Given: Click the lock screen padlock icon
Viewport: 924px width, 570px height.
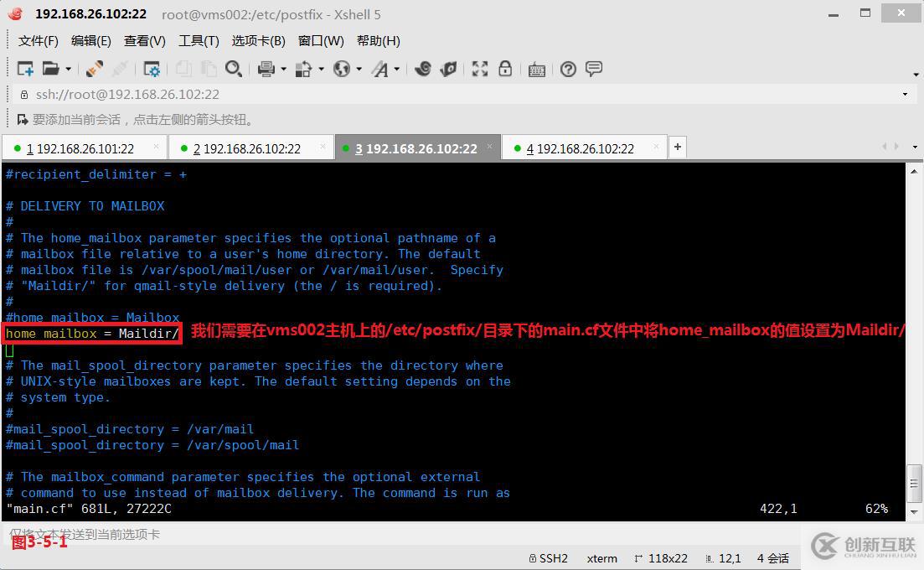Looking at the screenshot, I should (x=505, y=69).
